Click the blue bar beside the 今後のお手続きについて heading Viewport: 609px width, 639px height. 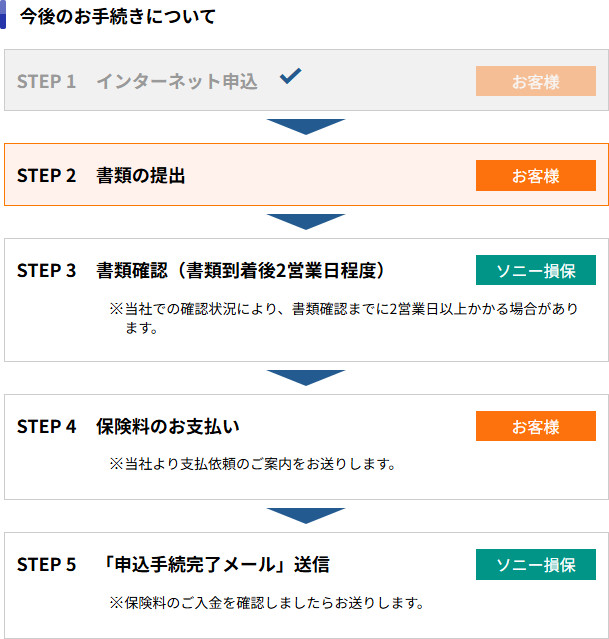[x=3, y=15]
